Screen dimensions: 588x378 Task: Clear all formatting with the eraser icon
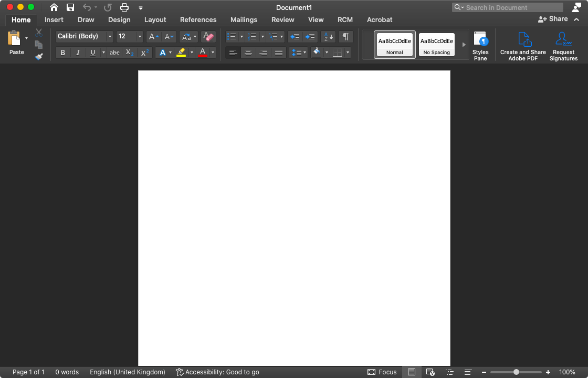(208, 37)
